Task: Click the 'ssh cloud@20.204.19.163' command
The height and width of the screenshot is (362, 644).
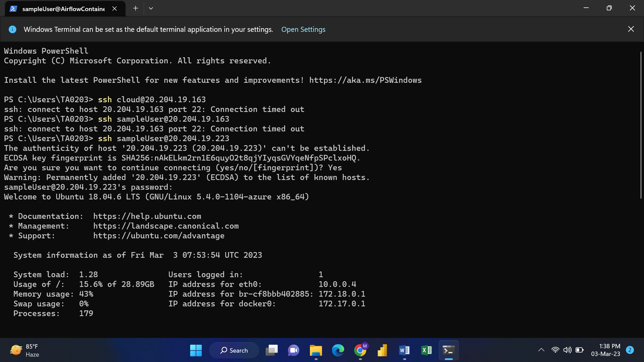Action: [x=152, y=100]
